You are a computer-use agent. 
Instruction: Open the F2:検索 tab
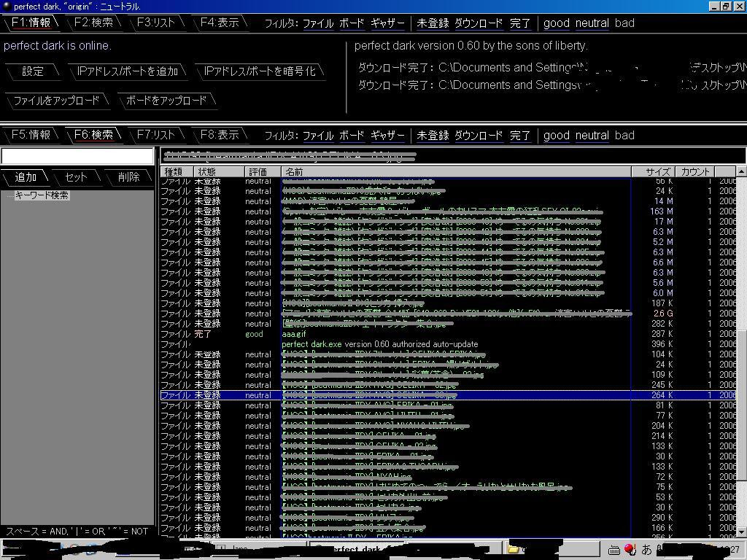pyautogui.click(x=94, y=23)
